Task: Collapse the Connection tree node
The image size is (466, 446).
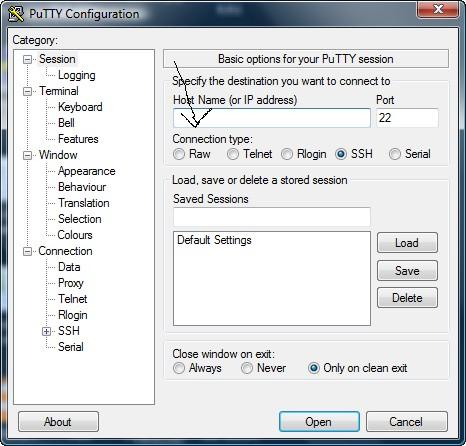Action: (x=27, y=251)
